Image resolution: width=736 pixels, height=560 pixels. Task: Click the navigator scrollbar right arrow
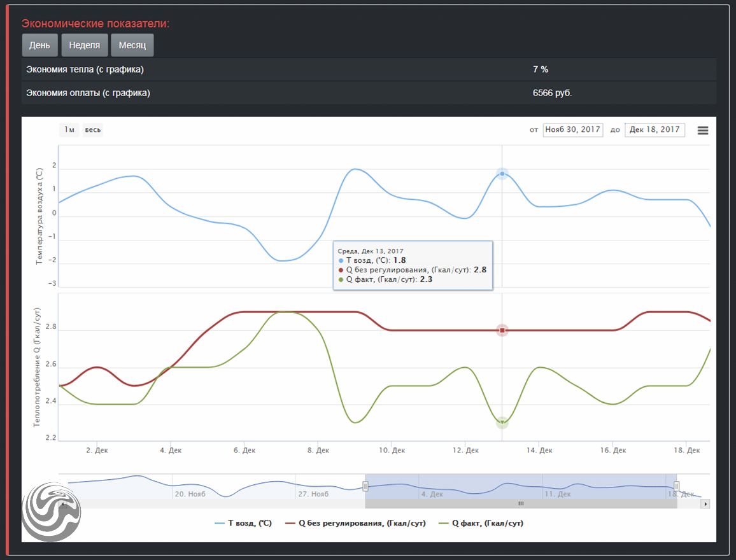point(705,503)
